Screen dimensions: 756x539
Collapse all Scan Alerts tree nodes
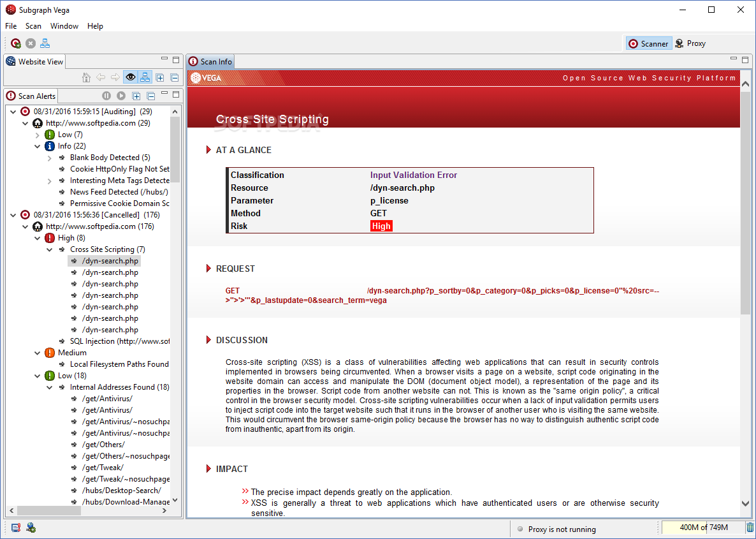click(x=151, y=96)
